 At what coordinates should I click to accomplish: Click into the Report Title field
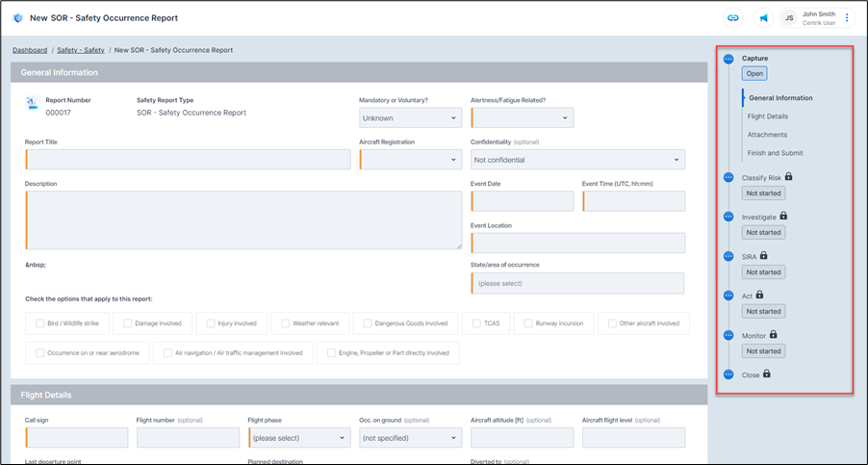tap(188, 160)
